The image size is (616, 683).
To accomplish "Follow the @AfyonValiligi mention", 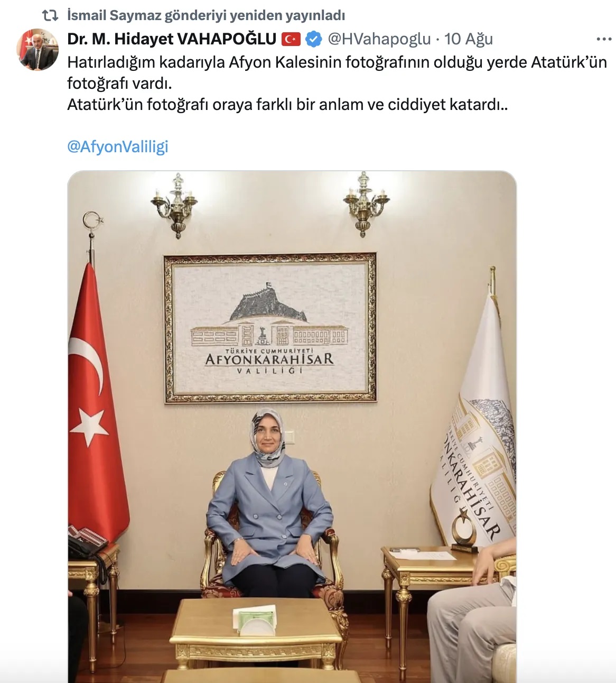I will [x=117, y=146].
